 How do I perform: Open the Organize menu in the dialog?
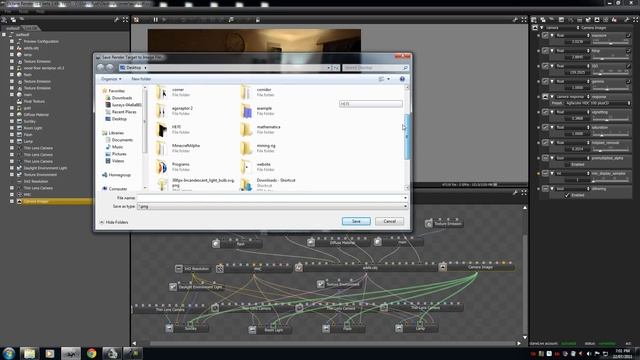coord(111,79)
